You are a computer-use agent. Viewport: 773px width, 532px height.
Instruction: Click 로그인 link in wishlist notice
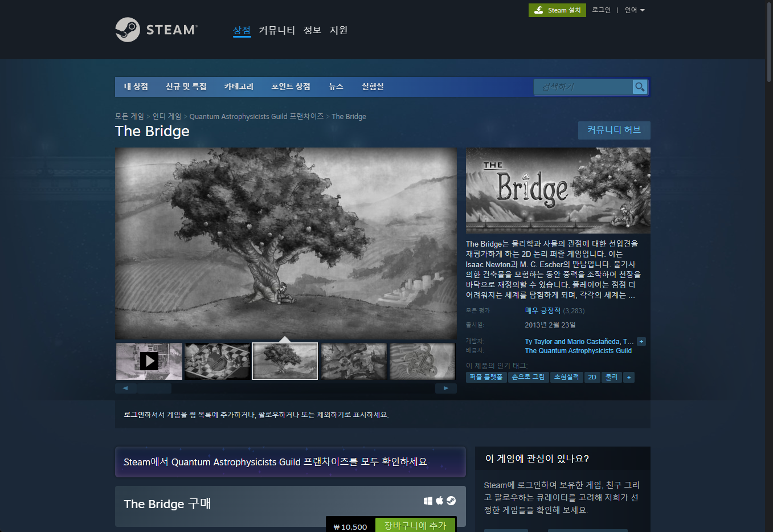tap(134, 415)
